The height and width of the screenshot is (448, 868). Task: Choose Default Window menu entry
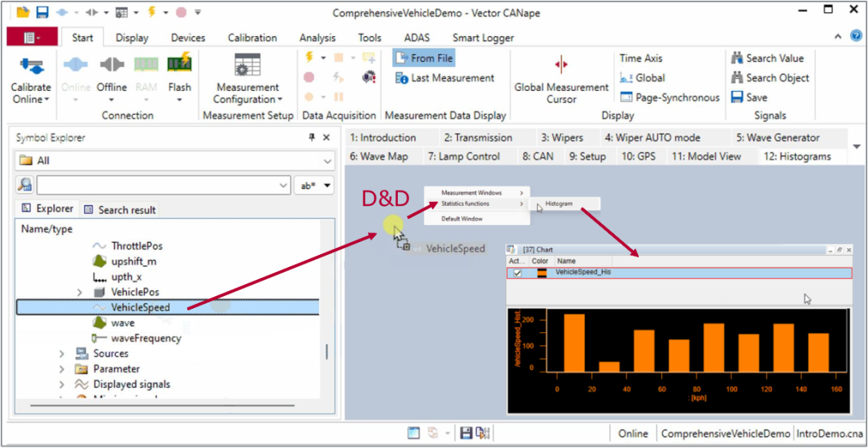462,218
